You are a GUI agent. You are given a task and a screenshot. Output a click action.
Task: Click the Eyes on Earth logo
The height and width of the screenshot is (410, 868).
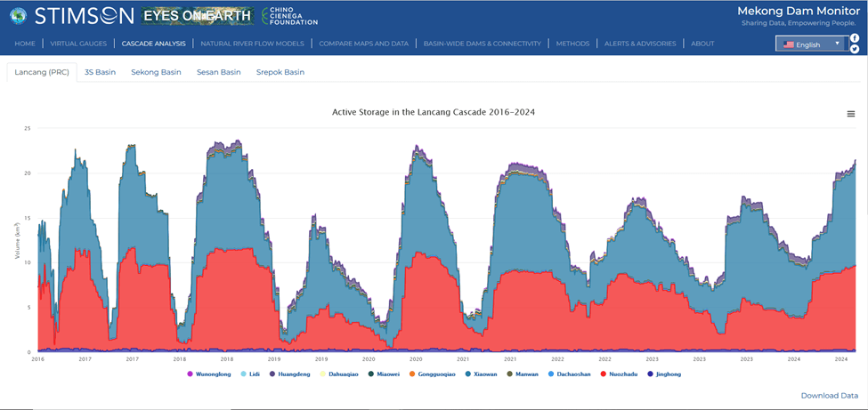198,16
